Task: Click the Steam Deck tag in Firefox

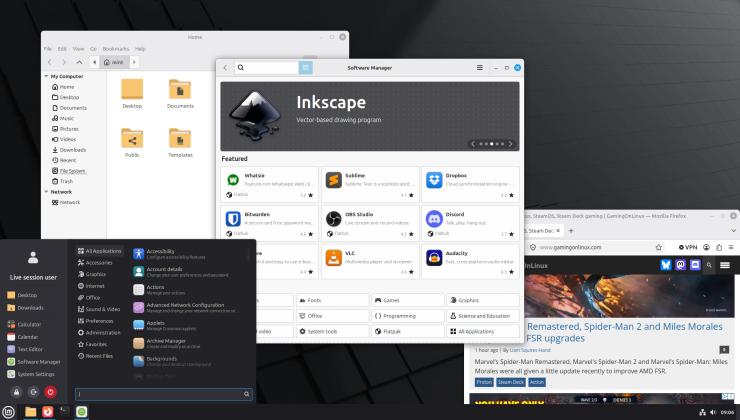Action: click(511, 382)
